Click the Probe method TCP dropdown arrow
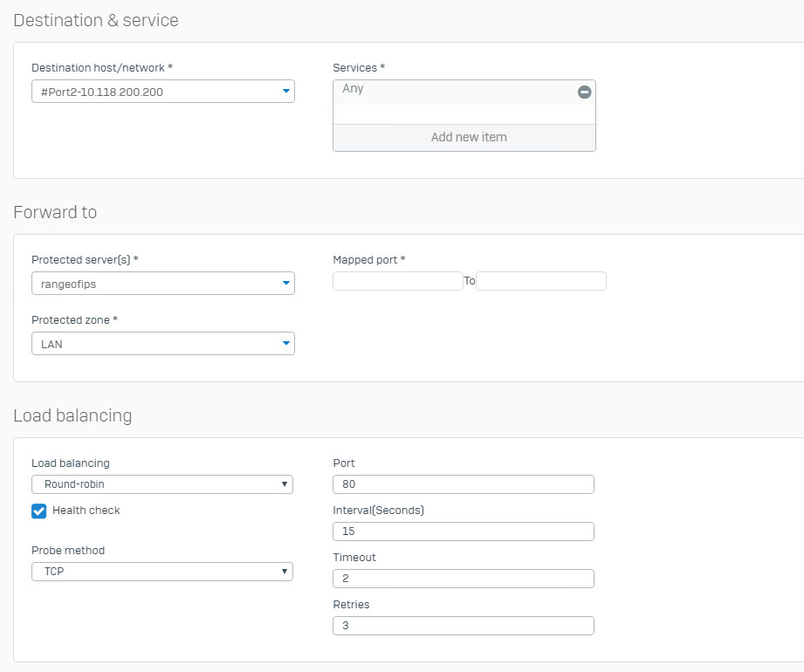The image size is (804, 672). click(284, 572)
